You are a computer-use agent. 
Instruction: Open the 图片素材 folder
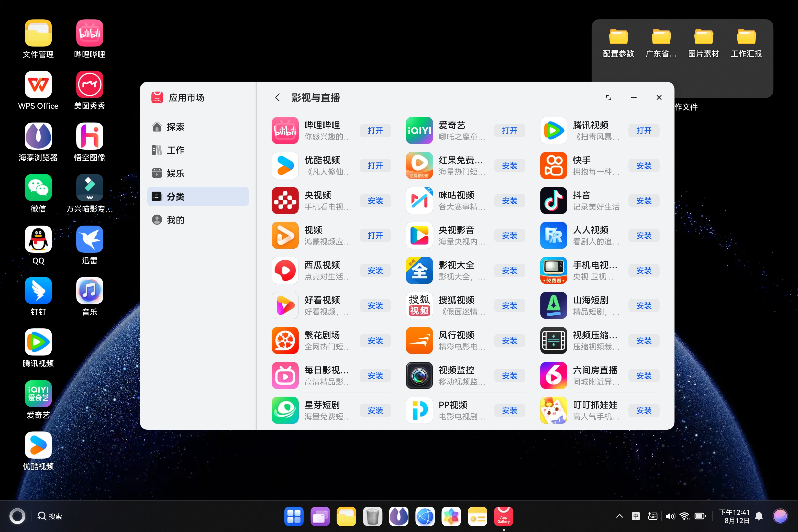pyautogui.click(x=704, y=43)
